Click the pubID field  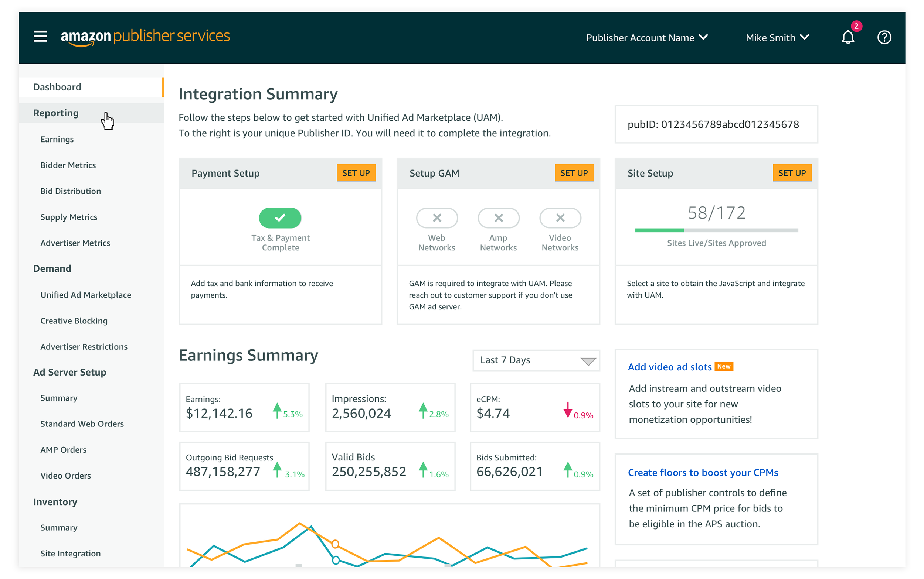(x=716, y=124)
